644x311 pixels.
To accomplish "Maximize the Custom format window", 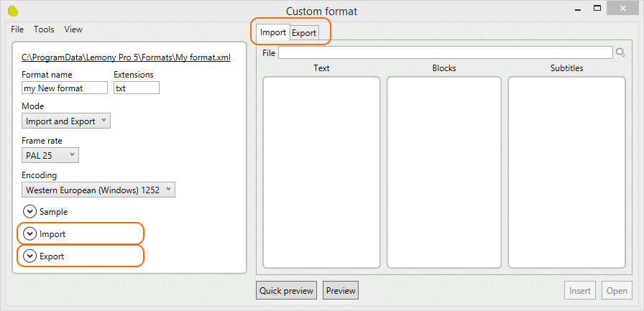I will [597, 8].
